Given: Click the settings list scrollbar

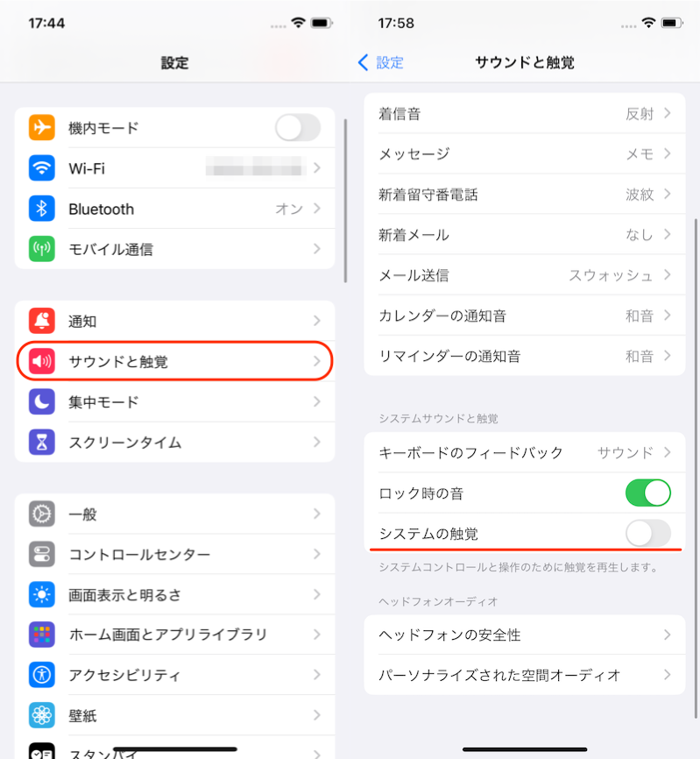Looking at the screenshot, I should click(x=345, y=201).
